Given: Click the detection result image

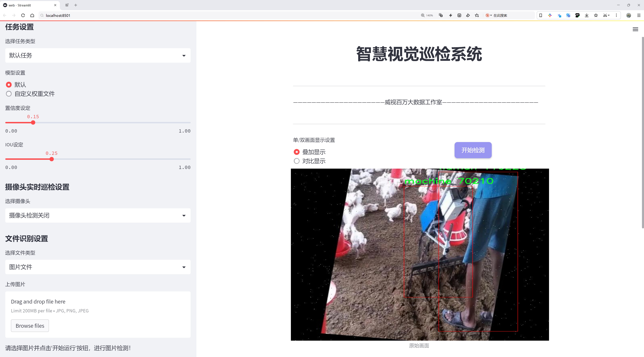Looking at the screenshot, I should tap(420, 254).
